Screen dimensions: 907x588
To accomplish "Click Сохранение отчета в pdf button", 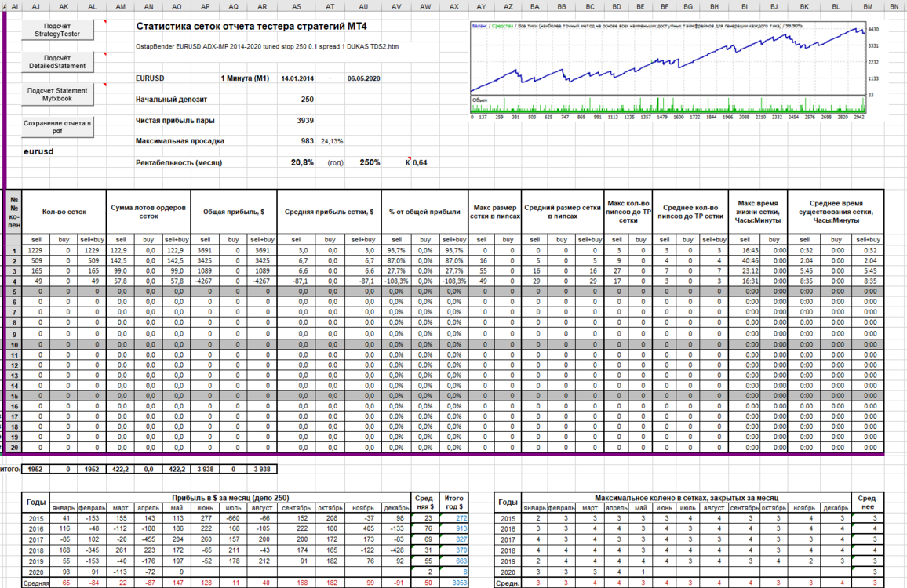I will pyautogui.click(x=57, y=127).
